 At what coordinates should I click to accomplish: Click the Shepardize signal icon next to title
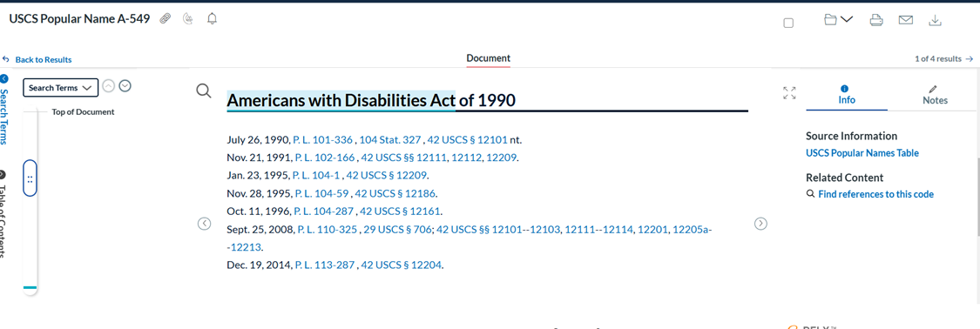188,19
